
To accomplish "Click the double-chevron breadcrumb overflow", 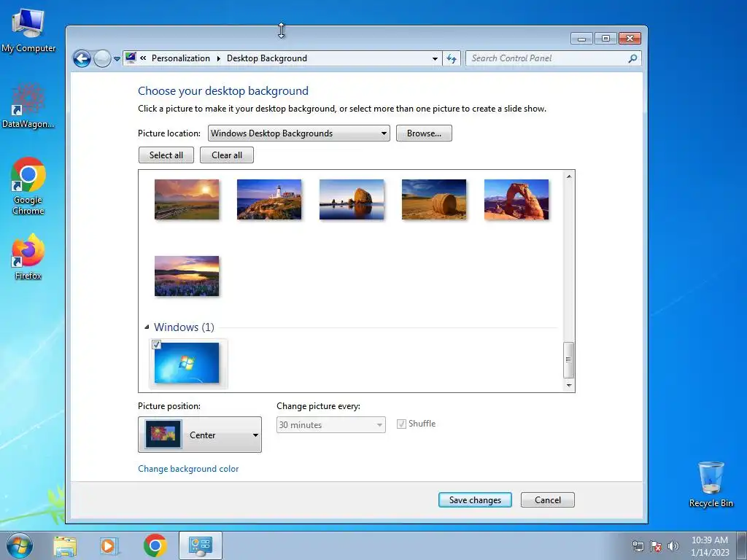I will (143, 58).
